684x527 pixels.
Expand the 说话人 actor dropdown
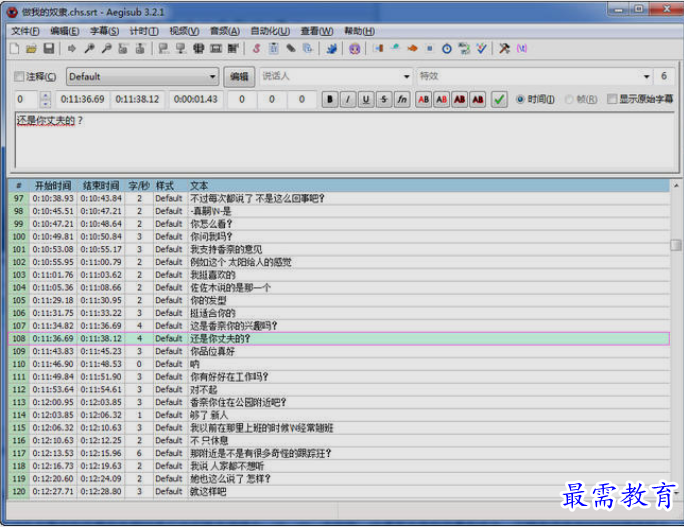tap(335, 76)
